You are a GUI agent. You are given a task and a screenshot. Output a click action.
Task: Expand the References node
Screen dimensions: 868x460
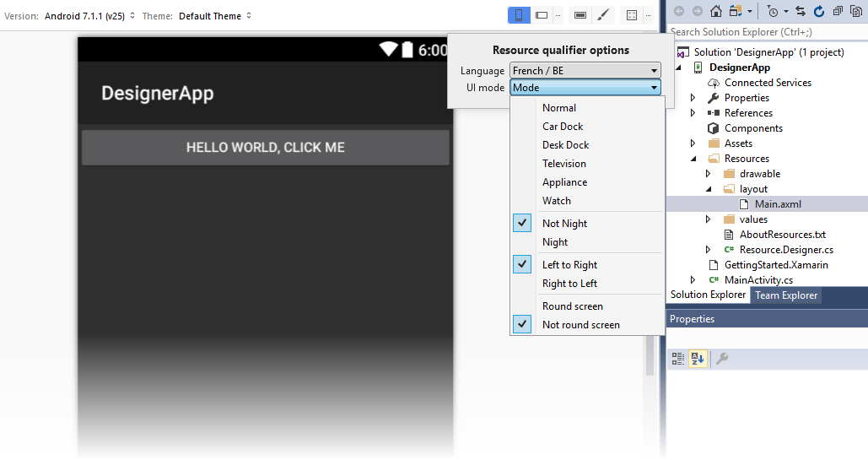[x=693, y=113]
